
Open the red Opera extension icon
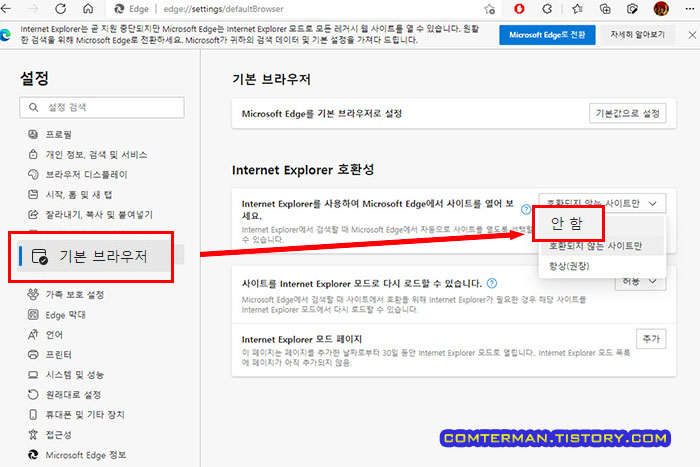[x=519, y=8]
